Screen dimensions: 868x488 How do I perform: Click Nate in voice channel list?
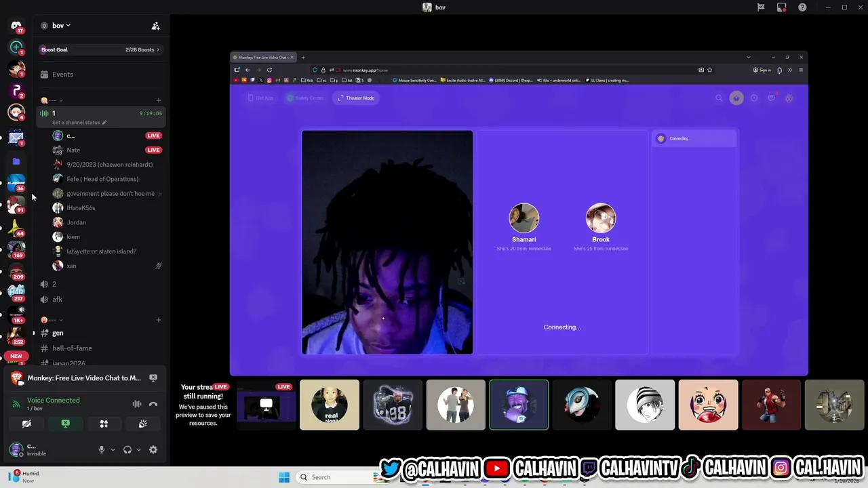(73, 150)
